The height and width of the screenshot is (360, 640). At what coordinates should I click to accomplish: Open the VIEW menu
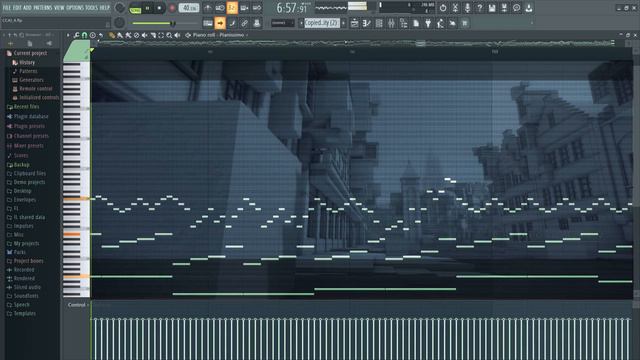tap(59, 8)
